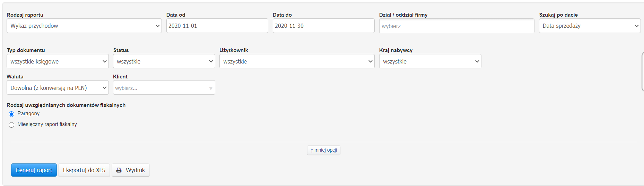The image size is (644, 186).
Task: Click the Dział / oddział firmy field
Action: [x=456, y=26]
